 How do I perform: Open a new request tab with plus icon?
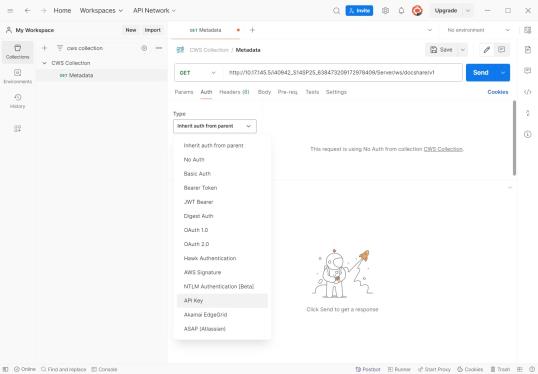coord(252,30)
